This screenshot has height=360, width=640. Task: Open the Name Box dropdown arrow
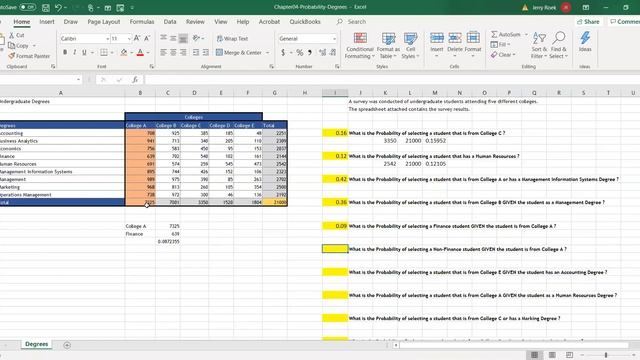click(78, 80)
